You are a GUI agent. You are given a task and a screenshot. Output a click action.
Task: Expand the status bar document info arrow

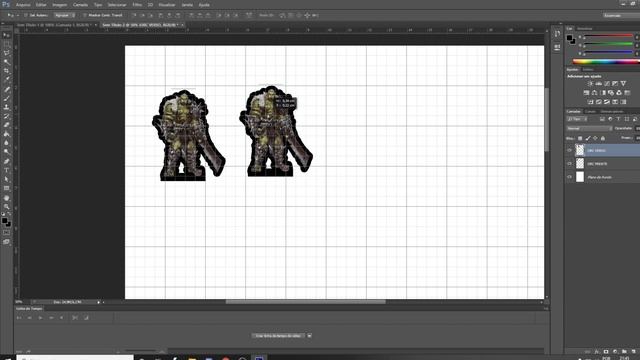coord(98,302)
